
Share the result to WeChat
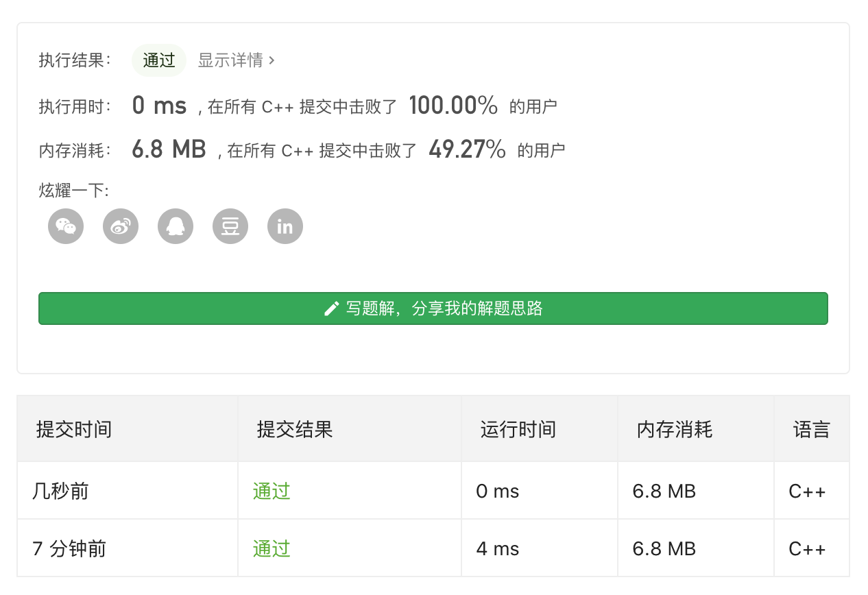pyautogui.click(x=66, y=226)
